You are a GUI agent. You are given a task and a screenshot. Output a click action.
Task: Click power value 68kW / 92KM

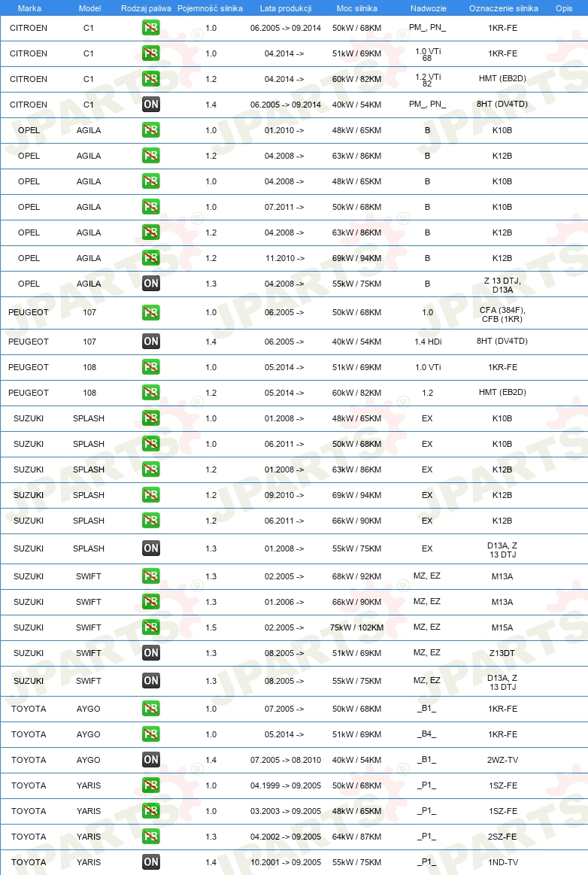357,576
